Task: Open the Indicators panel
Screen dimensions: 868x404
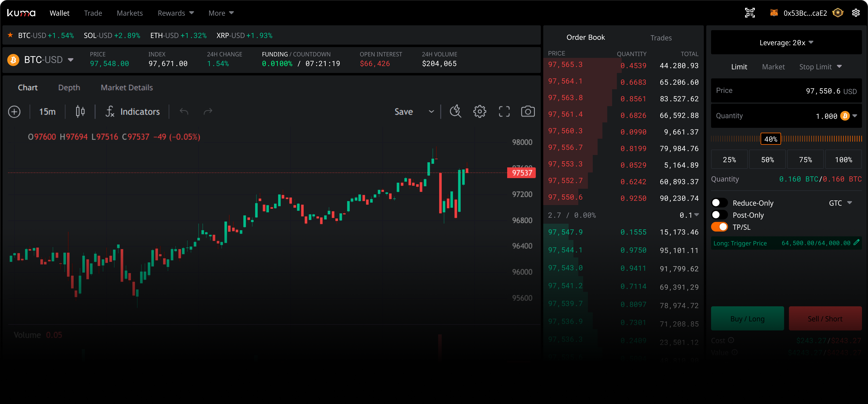Action: click(139, 111)
